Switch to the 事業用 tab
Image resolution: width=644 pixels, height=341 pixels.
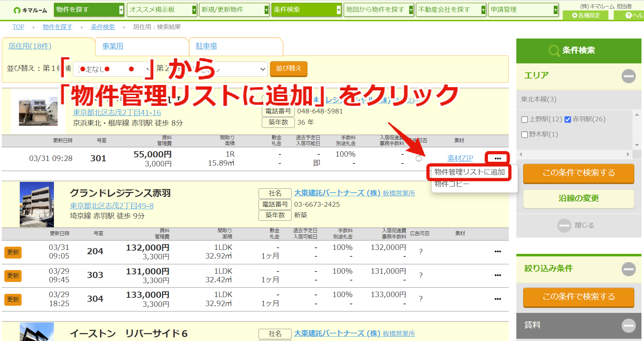click(113, 46)
